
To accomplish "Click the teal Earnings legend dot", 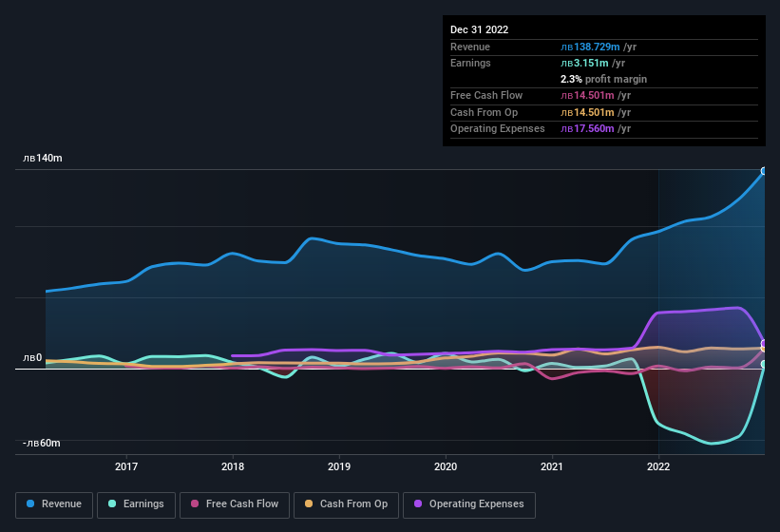I will pyautogui.click(x=113, y=503).
